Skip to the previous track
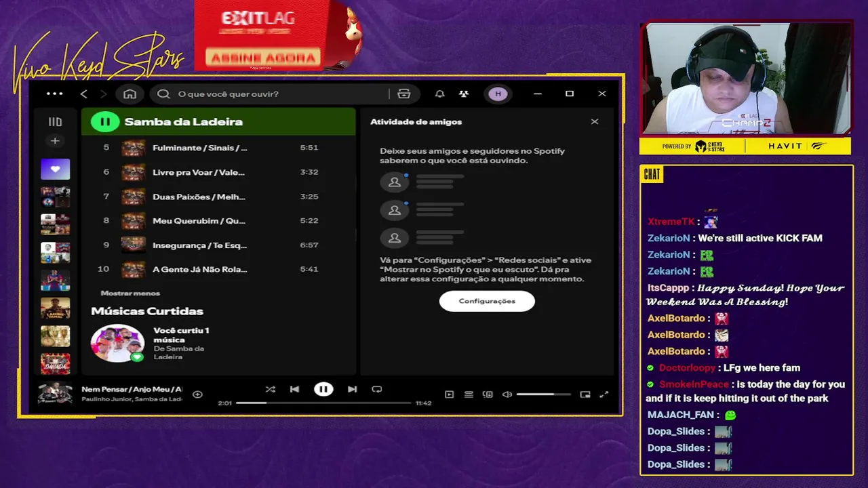The height and width of the screenshot is (488, 868). point(294,389)
